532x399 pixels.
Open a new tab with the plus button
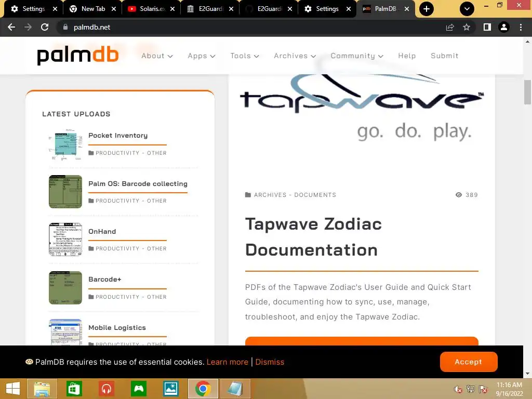(x=427, y=9)
